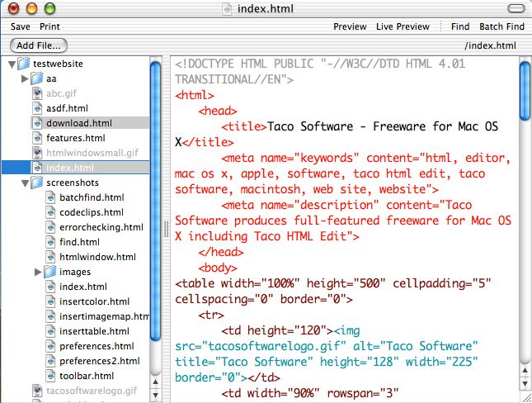The width and height of the screenshot is (532, 403).
Task: Click the find.html file icon
Action: click(x=50, y=242)
